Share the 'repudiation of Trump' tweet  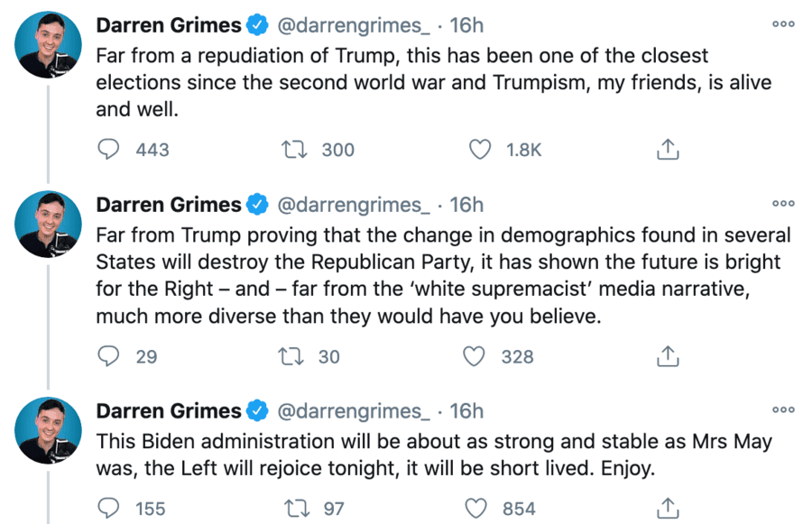tap(667, 150)
